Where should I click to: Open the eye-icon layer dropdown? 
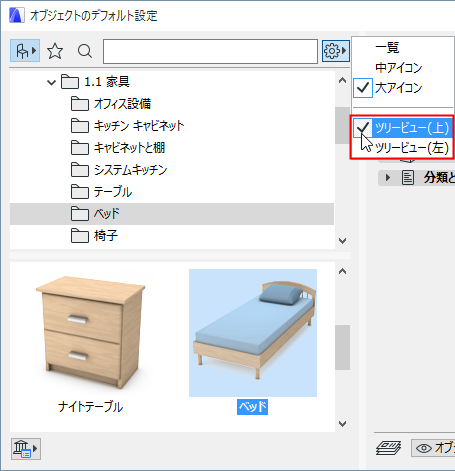click(x=433, y=448)
